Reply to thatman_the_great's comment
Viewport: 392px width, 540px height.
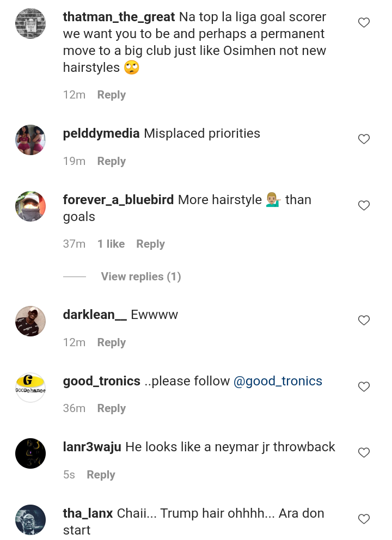[111, 95]
